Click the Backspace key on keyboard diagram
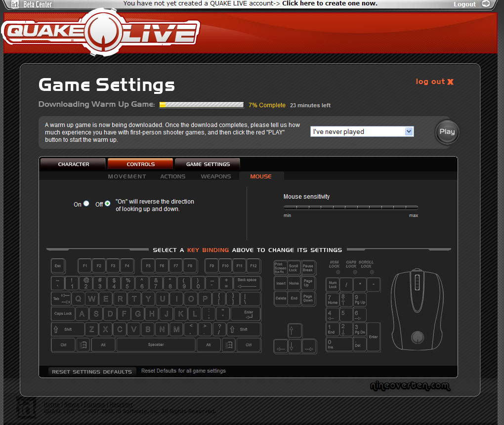Screen dimensions: 504x425 coord(247,283)
